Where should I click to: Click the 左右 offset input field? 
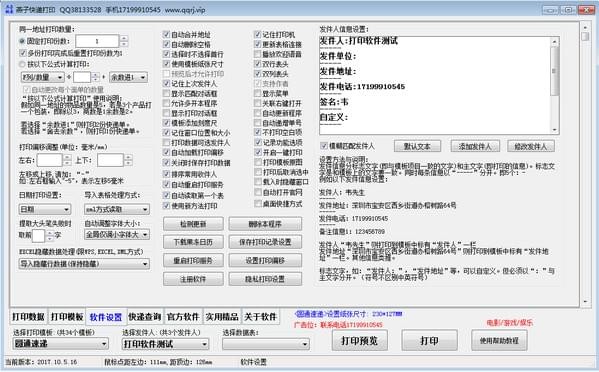click(x=49, y=160)
